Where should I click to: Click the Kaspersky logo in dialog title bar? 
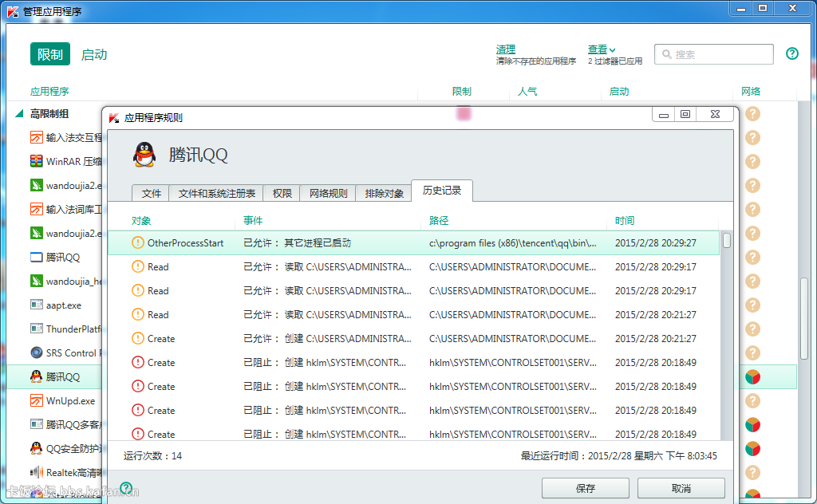click(113, 118)
